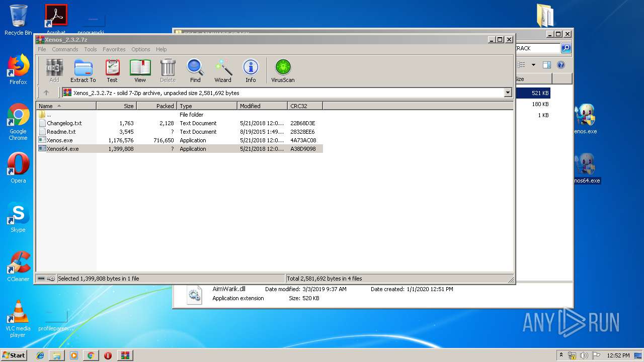The image size is (644, 362).
Task: Open CCleaner desktop shortcut
Action: coord(18,266)
